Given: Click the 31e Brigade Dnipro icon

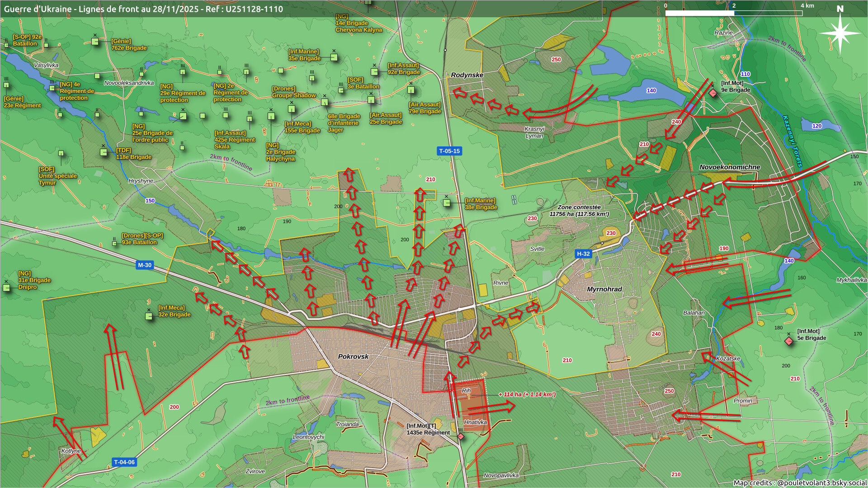Looking at the screenshot, I should coord(6,287).
